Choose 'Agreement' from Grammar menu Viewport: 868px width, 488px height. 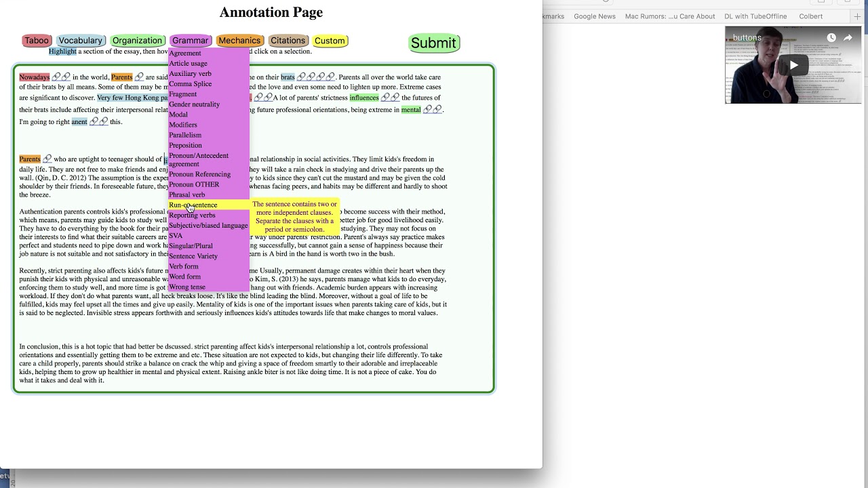coord(208,53)
